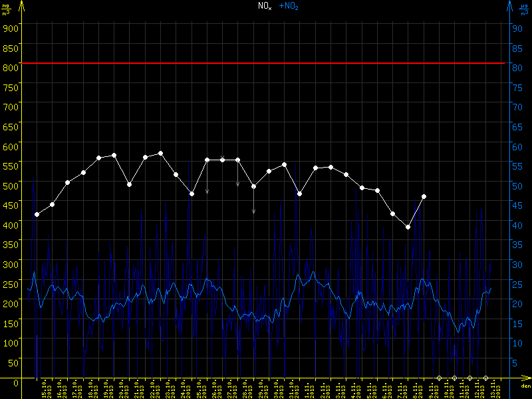Click the 900 tick on the left axis
532x399 pixels.
click(x=9, y=27)
